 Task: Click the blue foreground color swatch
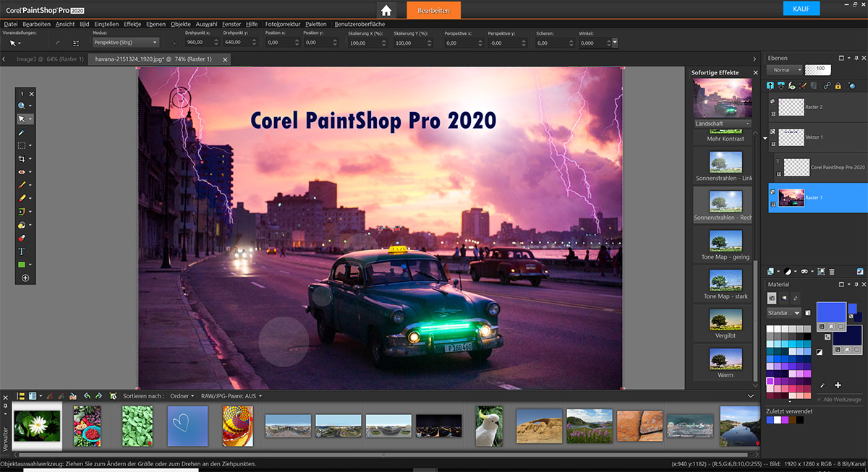[x=830, y=312]
